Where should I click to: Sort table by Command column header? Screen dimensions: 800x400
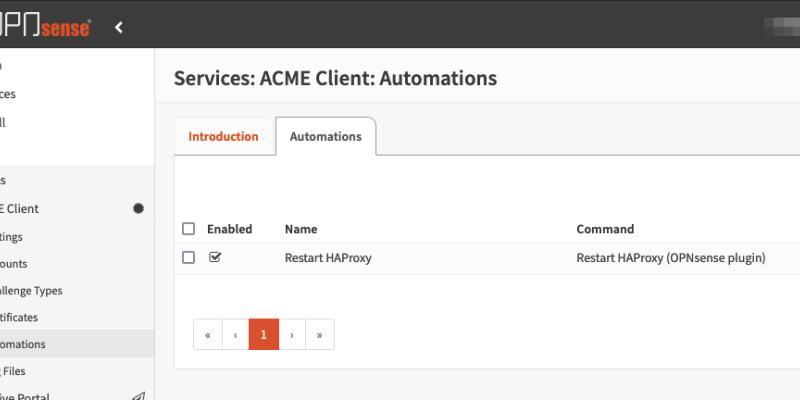605,229
